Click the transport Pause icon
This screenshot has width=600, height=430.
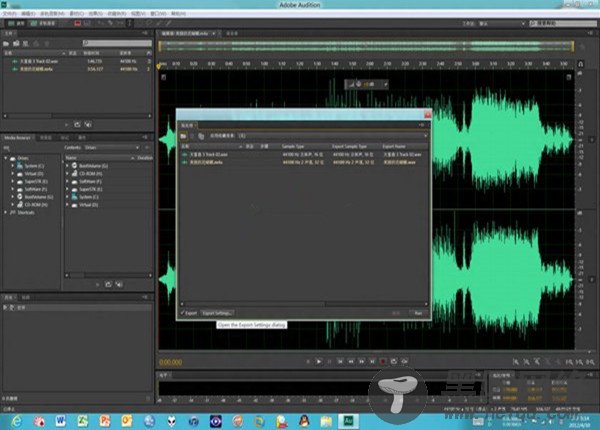(x=329, y=362)
